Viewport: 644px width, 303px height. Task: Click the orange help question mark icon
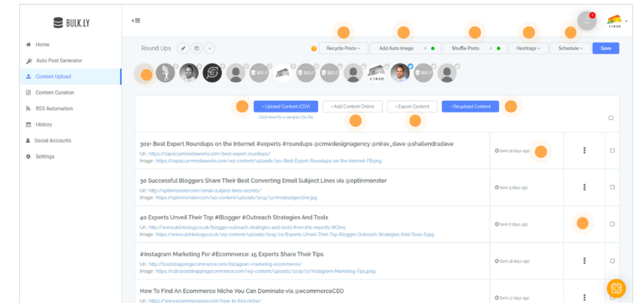[314, 48]
